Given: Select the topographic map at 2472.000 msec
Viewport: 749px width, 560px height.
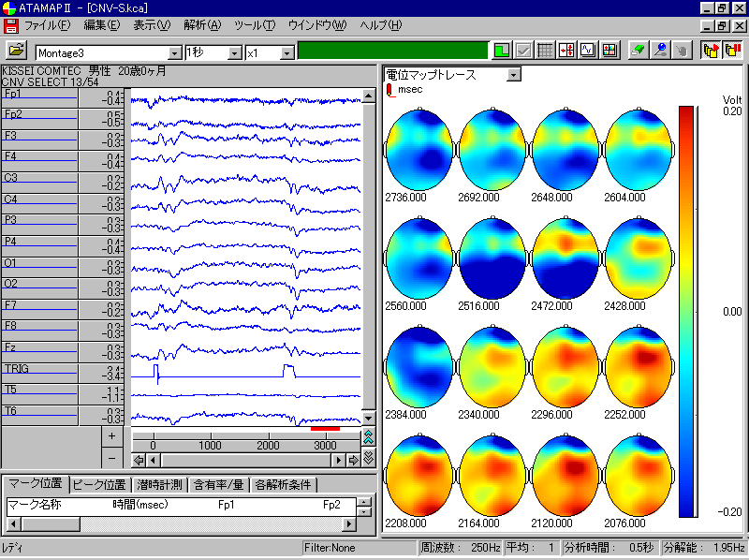Looking at the screenshot, I should pos(567,259).
